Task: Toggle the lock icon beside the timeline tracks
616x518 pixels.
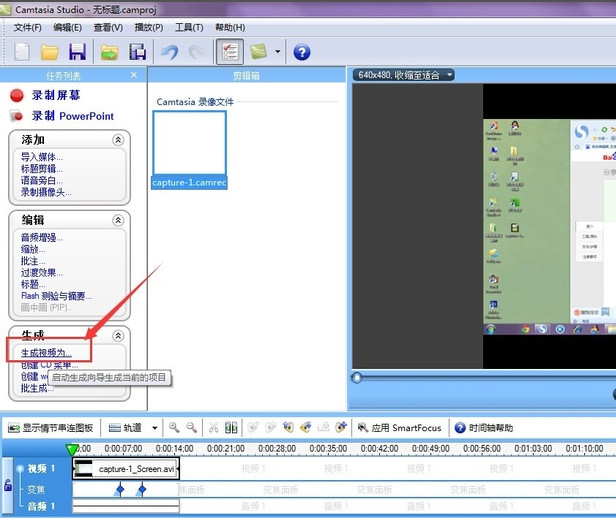Action: coord(8,486)
